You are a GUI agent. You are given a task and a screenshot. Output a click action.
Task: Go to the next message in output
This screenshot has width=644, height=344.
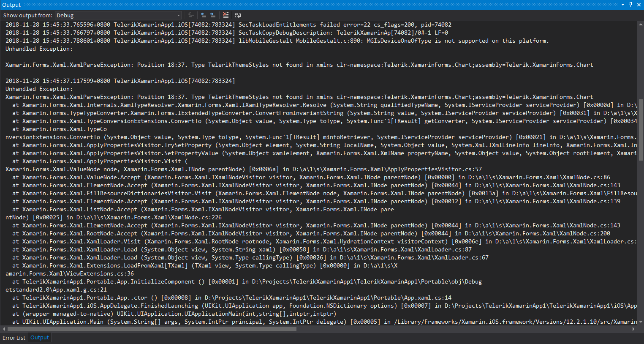[x=213, y=15]
